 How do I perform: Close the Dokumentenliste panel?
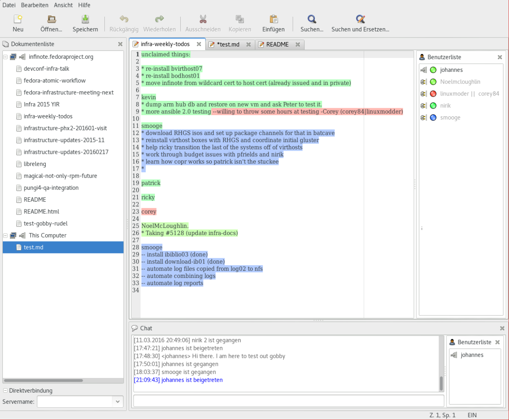pos(120,44)
